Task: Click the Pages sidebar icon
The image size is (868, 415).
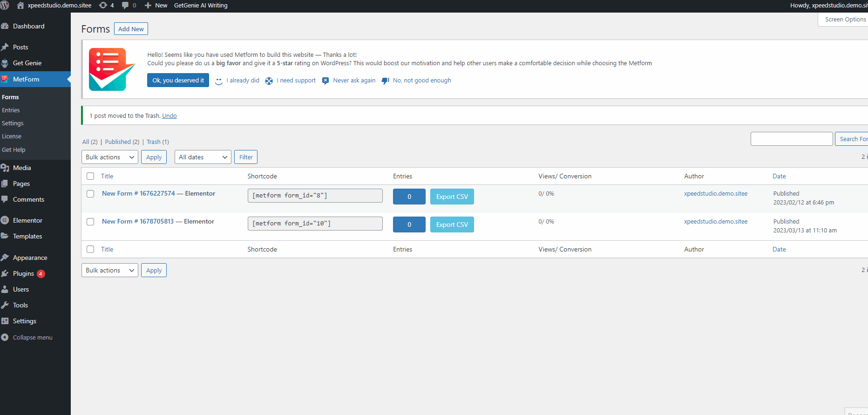Action: [x=5, y=184]
